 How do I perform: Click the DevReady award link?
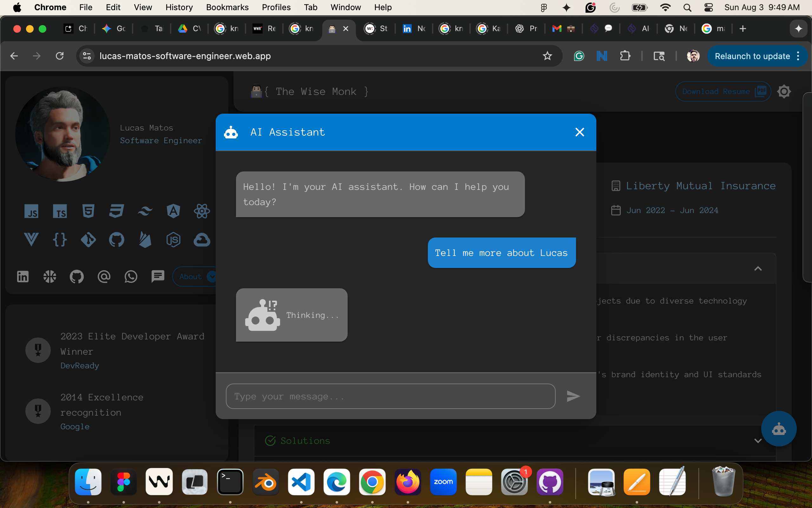pos(80,365)
